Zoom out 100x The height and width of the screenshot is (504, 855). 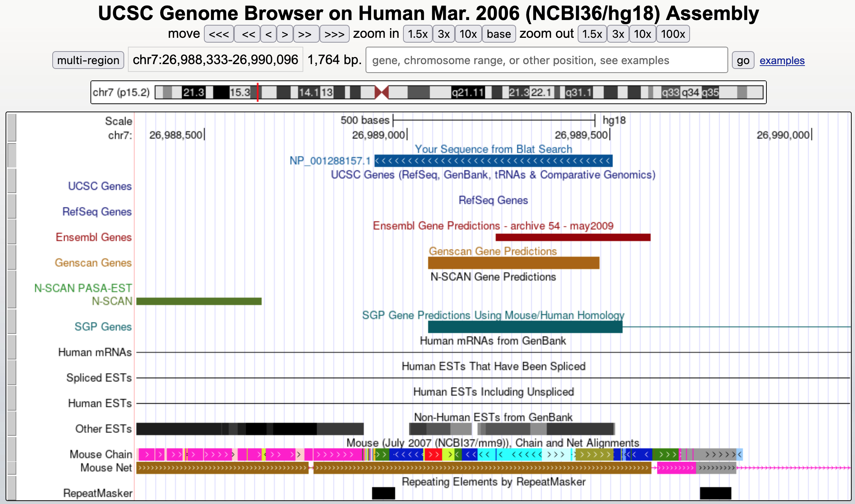point(673,34)
